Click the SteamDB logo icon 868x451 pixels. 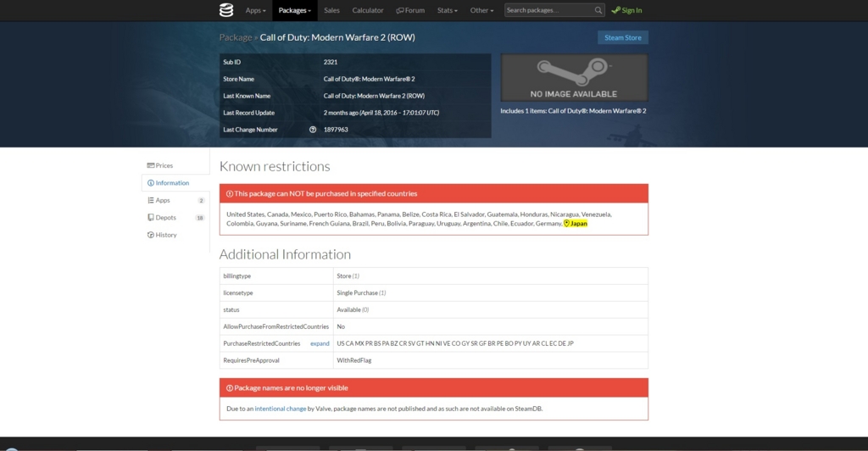[225, 10]
